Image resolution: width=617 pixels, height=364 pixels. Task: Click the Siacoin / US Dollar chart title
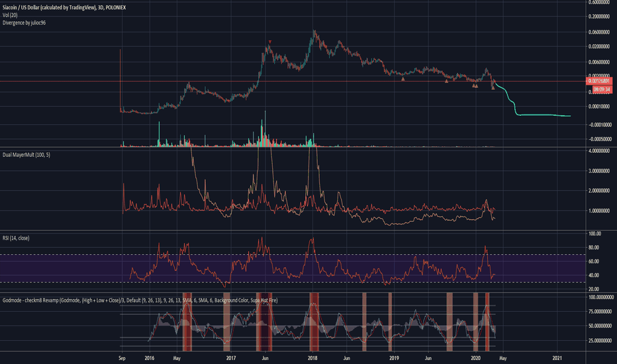(64, 7)
